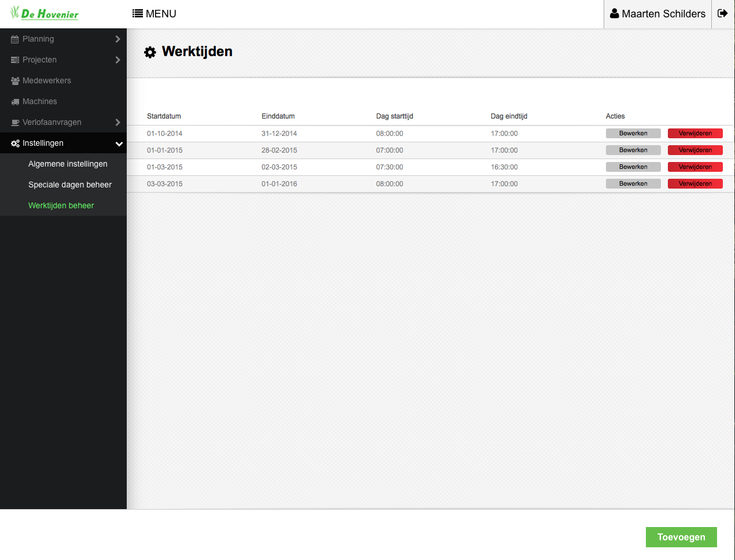The width and height of the screenshot is (735, 560).
Task: Click the De Hovenier logo
Action: (x=45, y=13)
